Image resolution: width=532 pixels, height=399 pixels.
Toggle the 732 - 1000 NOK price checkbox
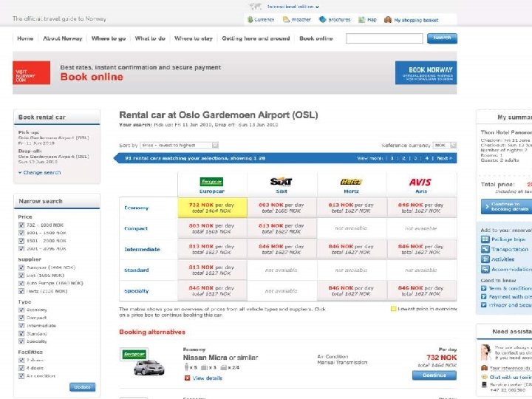click(x=21, y=225)
